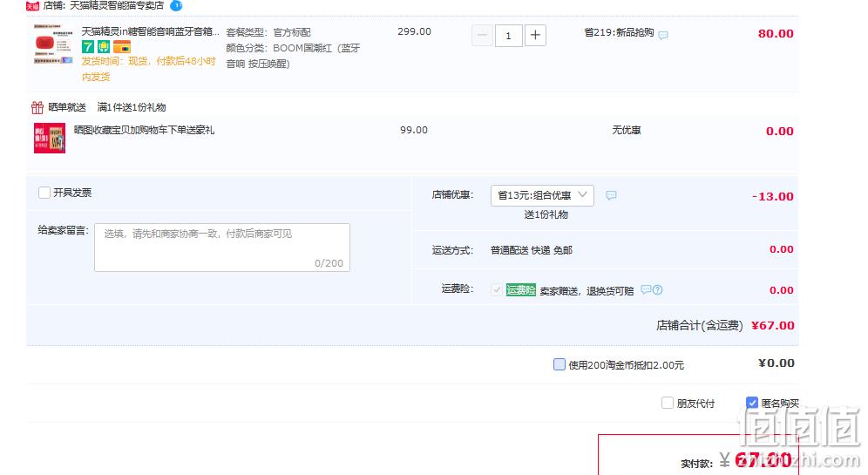The height and width of the screenshot is (475, 868).
Task: Click the orange credit card badge
Action: 122,46
